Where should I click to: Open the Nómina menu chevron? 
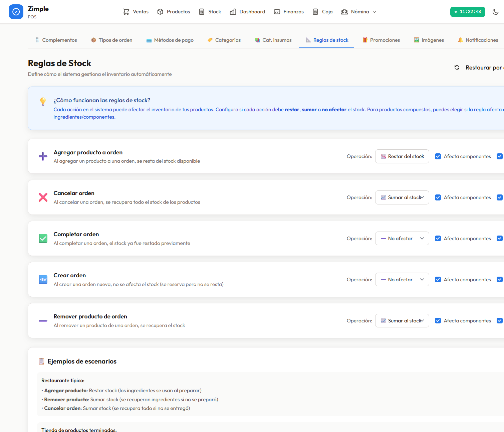[x=374, y=12]
